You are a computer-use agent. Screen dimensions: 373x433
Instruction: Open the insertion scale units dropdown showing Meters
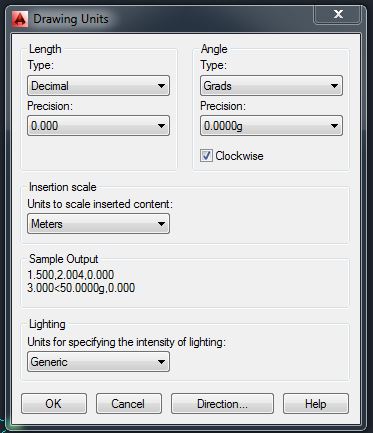pos(98,224)
